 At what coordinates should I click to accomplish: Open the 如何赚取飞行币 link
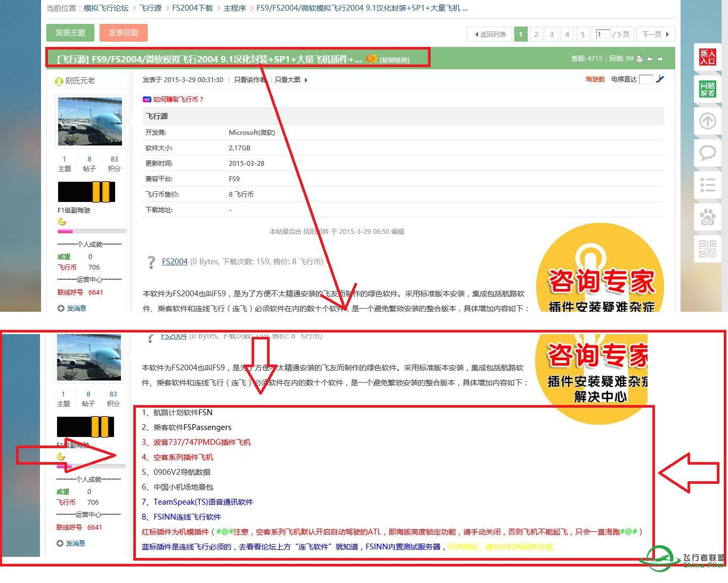178,100
